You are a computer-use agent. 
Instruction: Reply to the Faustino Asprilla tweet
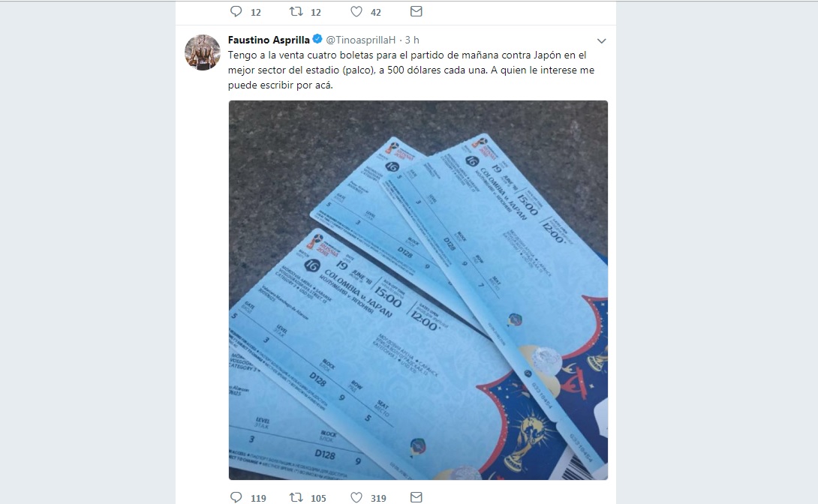(236, 497)
